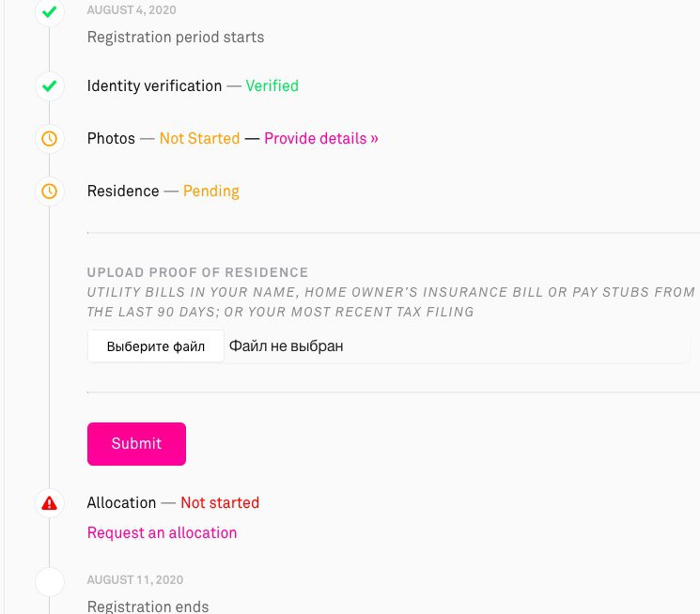
Task: Click the Verified status text
Action: (272, 85)
